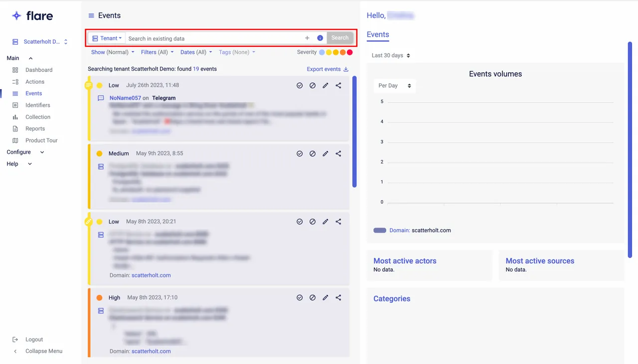Screen dimensions: 638x364
Task: Edit the High severity May 8th event
Action: pyautogui.click(x=325, y=297)
